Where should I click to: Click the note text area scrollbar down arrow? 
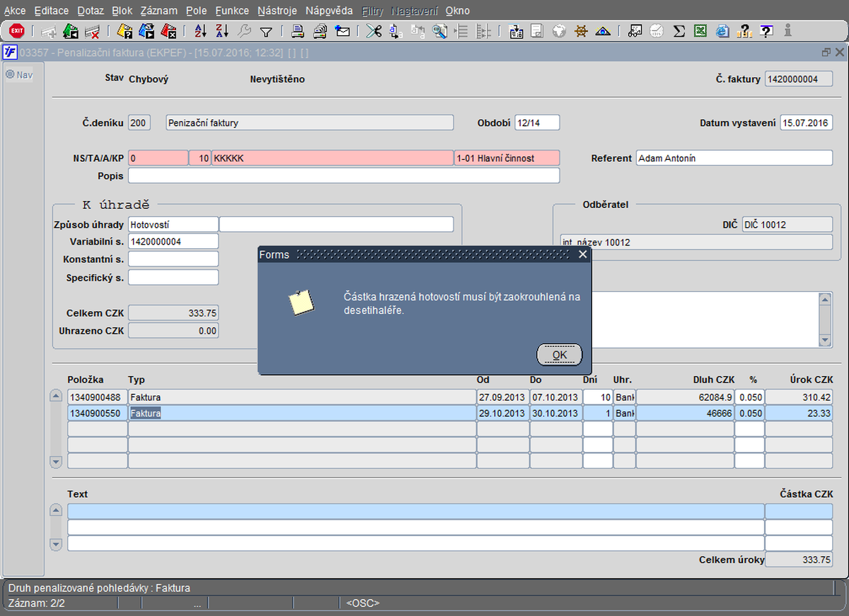coord(825,341)
